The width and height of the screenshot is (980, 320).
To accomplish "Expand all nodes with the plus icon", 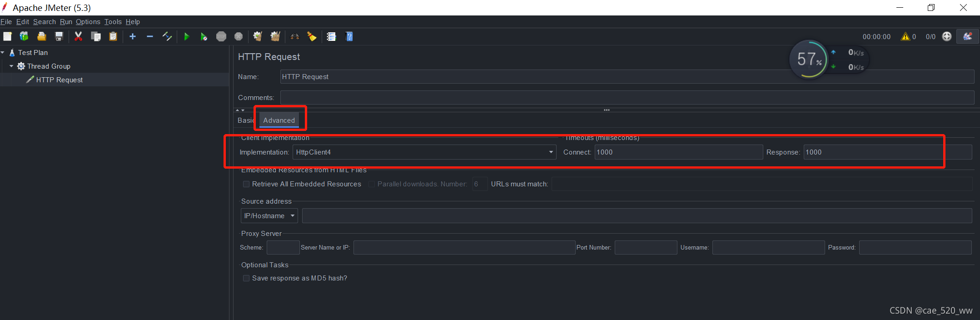I will click(x=133, y=36).
